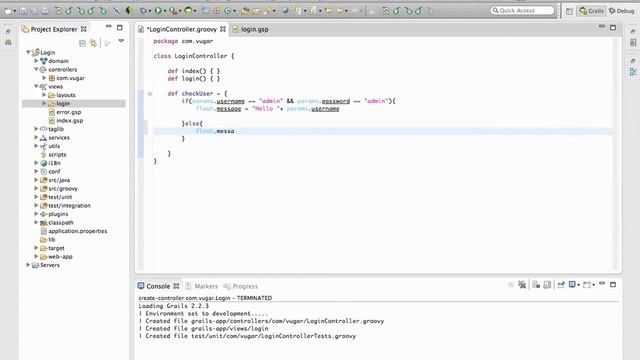This screenshot has width=640, height=360.
Task: Open Project Explorer view menu triangle
Action: pos(121,41)
